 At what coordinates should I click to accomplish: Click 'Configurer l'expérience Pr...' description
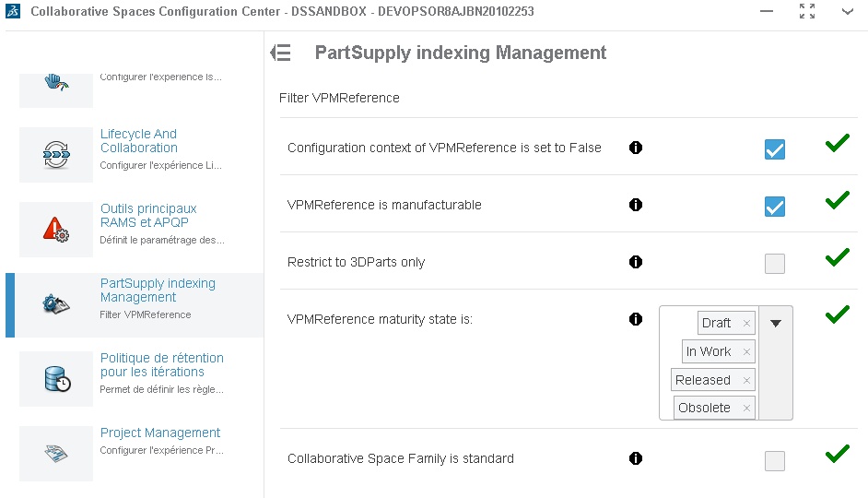pos(161,450)
